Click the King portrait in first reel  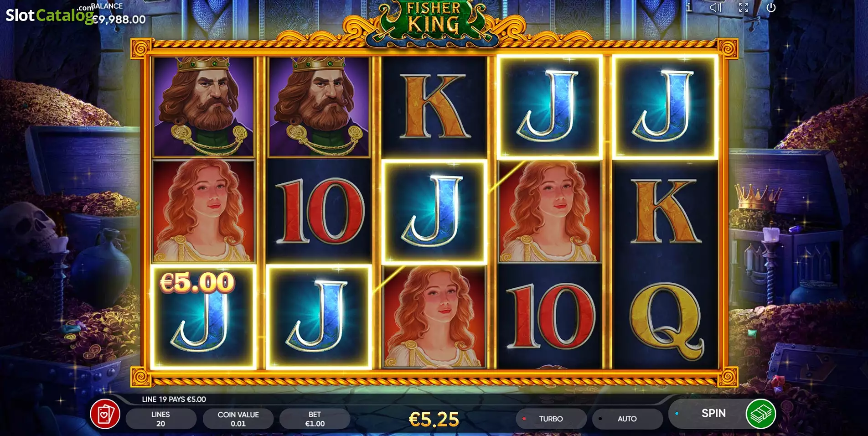(203, 107)
